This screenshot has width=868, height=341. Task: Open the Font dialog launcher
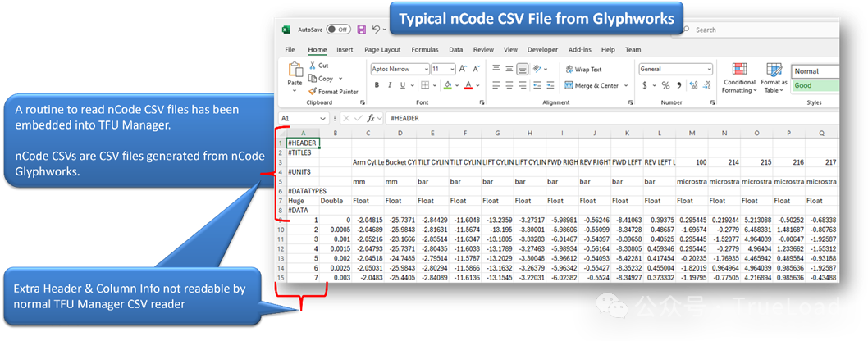[x=482, y=102]
